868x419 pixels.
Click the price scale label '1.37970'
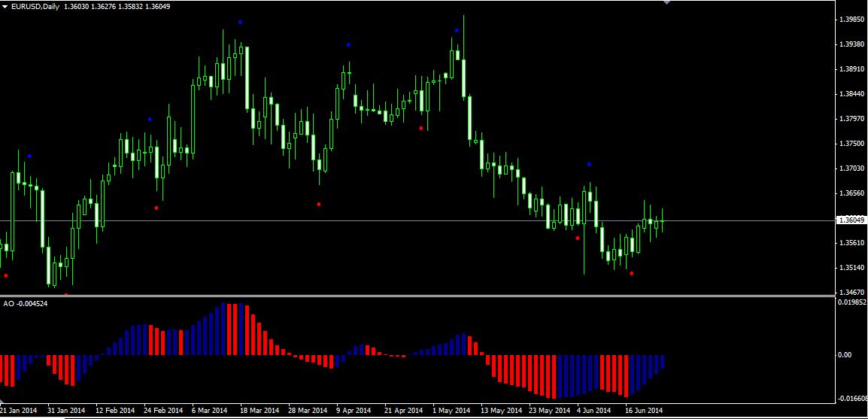point(852,118)
